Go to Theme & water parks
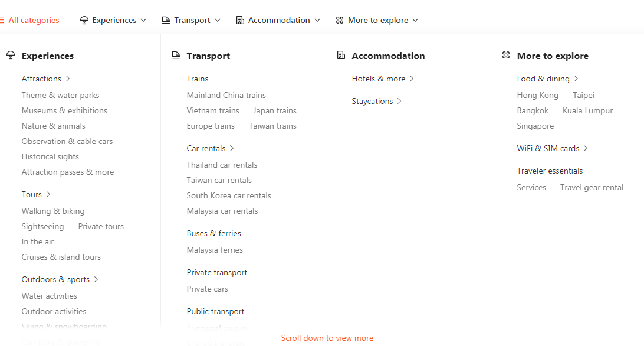Image resolution: width=644 pixels, height=346 pixels. tap(60, 95)
